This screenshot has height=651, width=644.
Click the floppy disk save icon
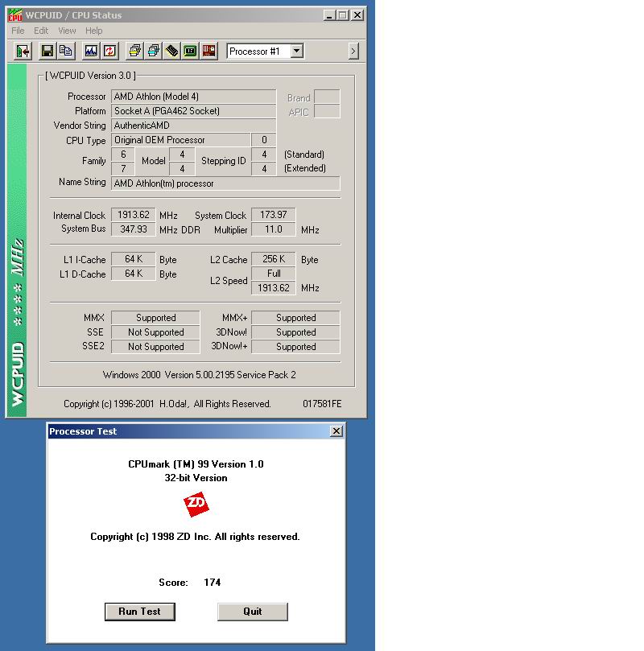47,51
